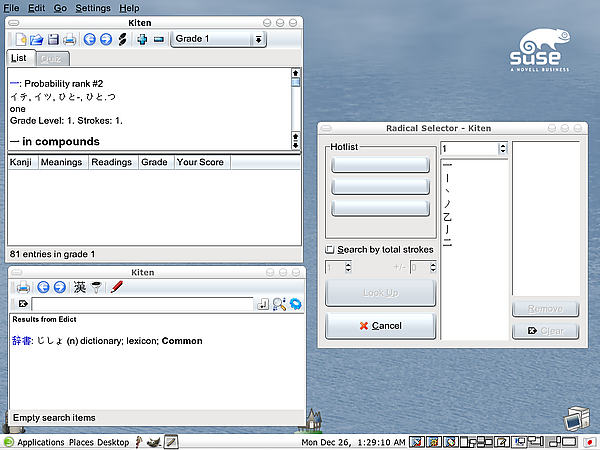Sort by the Grade column header
Image resolution: width=600 pixels, height=450 pixels.
coord(154,162)
